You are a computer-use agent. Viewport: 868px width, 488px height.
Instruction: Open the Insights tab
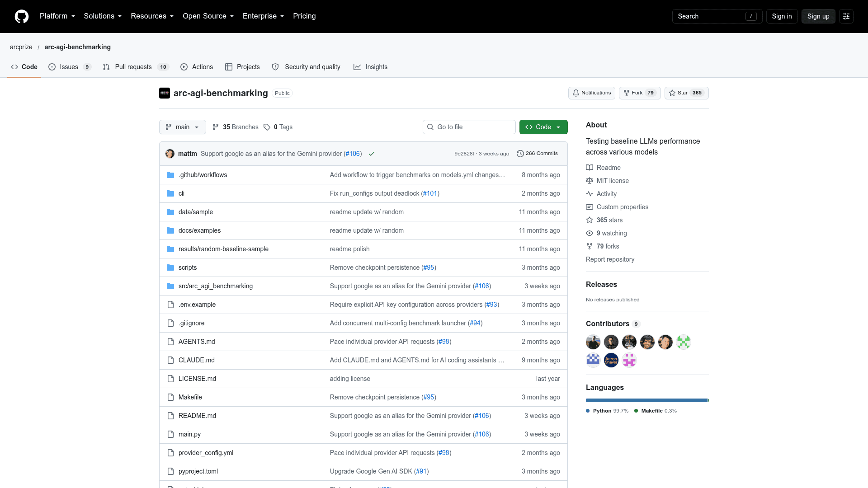pos(370,67)
